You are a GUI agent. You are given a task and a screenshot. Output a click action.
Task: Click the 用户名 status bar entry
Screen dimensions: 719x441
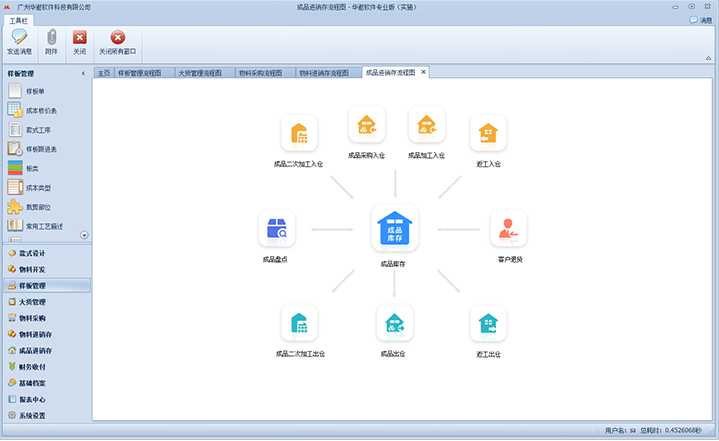620,430
